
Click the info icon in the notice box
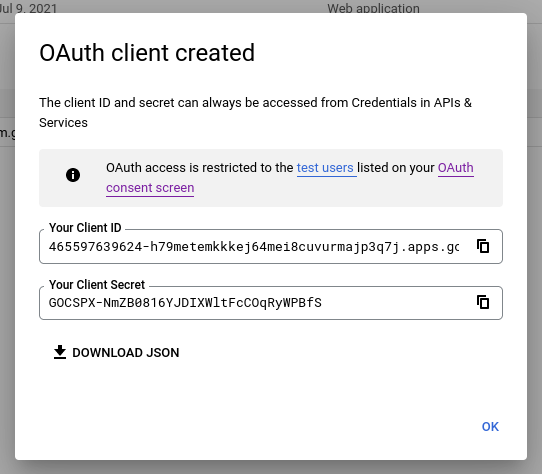click(x=73, y=175)
